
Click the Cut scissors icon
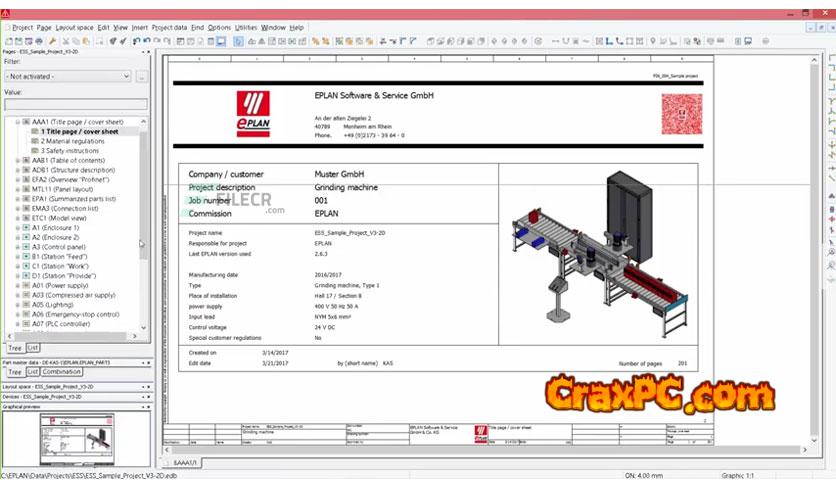point(66,41)
